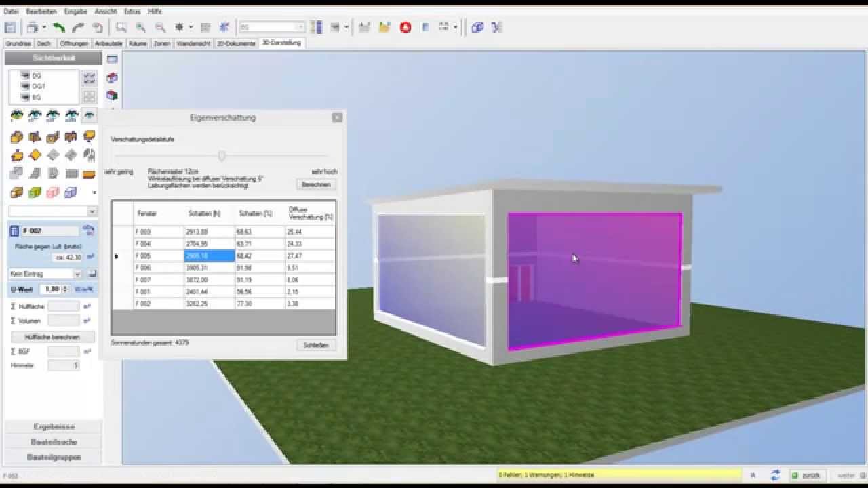The width and height of the screenshot is (868, 488).
Task: Click the brown cube icon in bottom row
Action: point(17,193)
